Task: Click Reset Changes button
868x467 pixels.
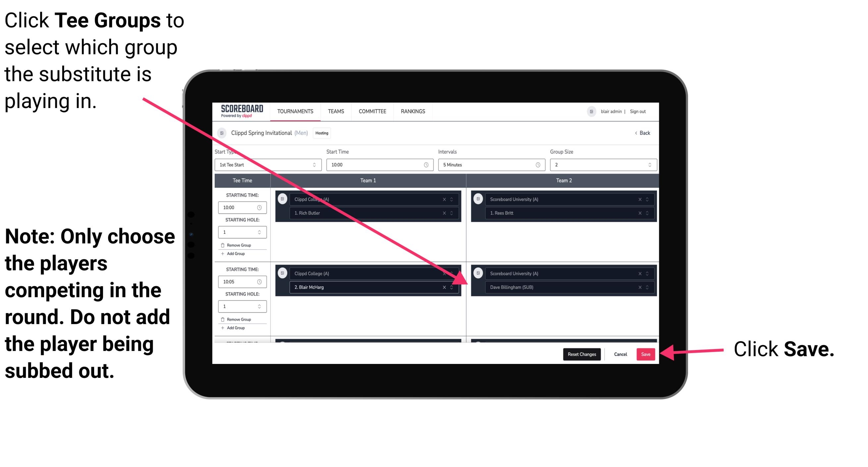Action: [x=580, y=354]
